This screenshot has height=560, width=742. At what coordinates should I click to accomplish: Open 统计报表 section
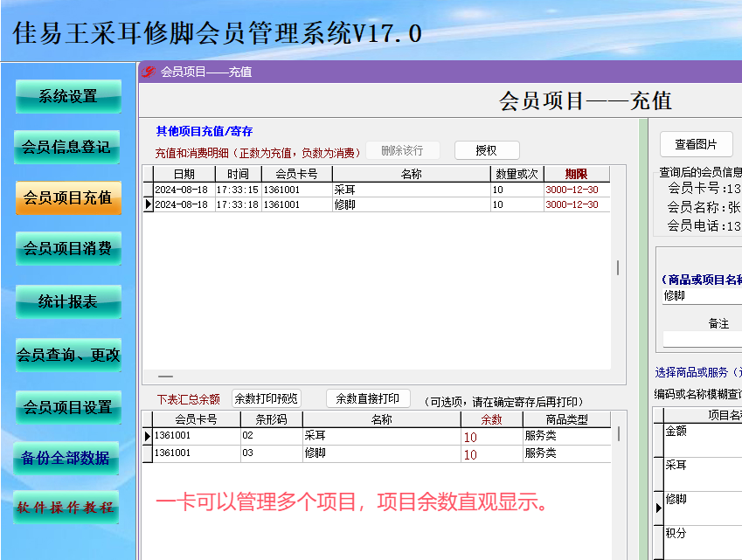68,301
